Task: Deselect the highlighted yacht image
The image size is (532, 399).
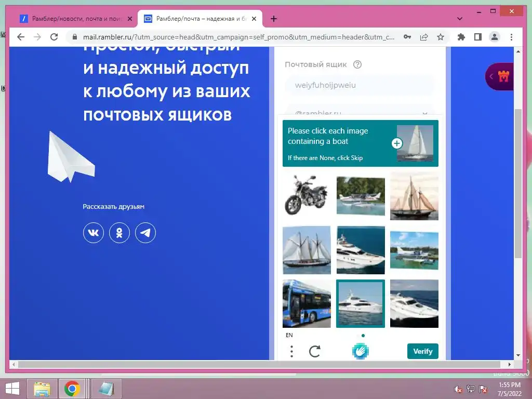Action: click(361, 303)
